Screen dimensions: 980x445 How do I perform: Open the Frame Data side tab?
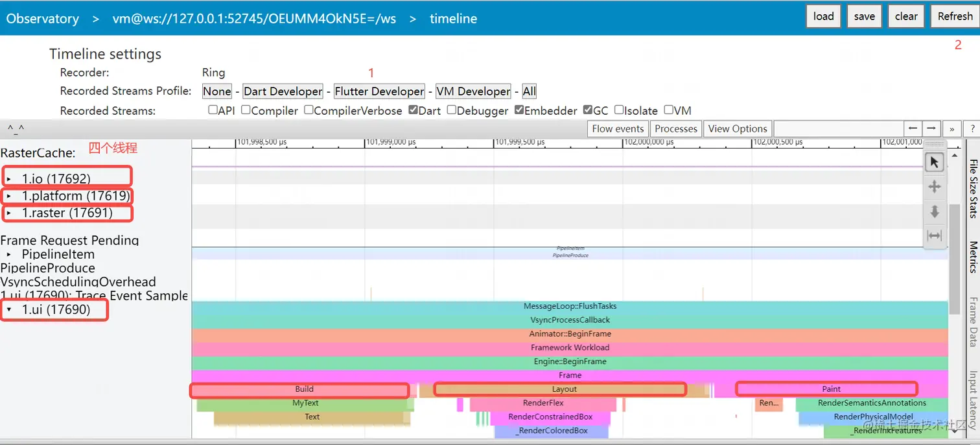point(973,322)
